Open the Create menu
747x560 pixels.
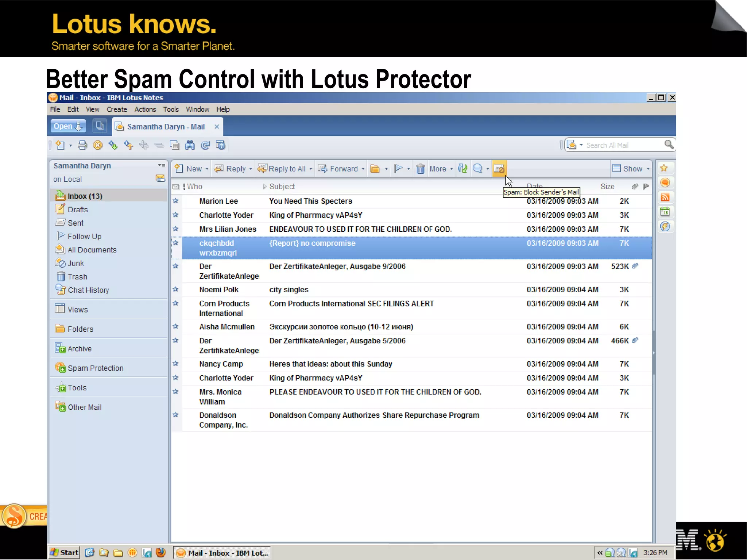[x=117, y=109]
